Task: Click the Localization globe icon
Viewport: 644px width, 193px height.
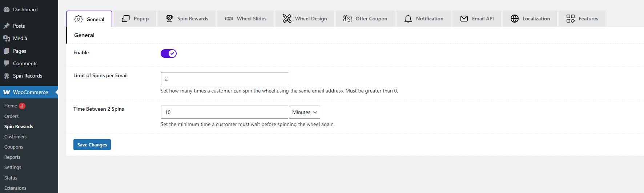Action: coord(515,19)
